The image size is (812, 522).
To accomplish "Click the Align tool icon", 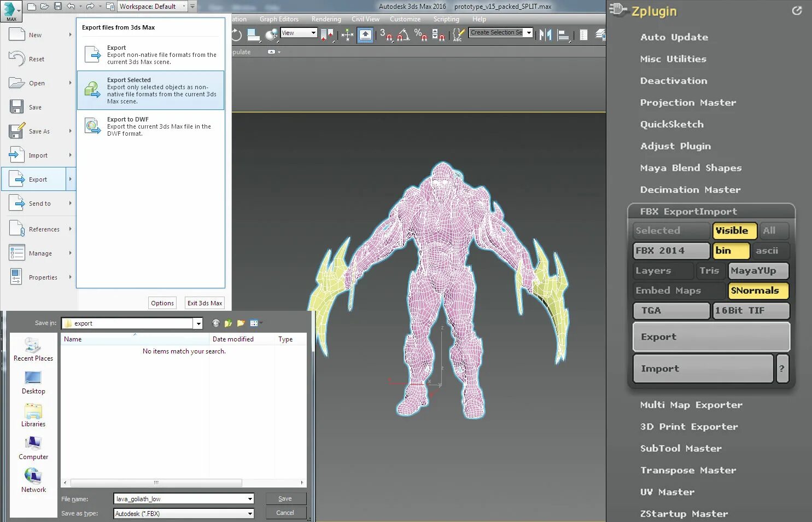I will click(x=563, y=35).
